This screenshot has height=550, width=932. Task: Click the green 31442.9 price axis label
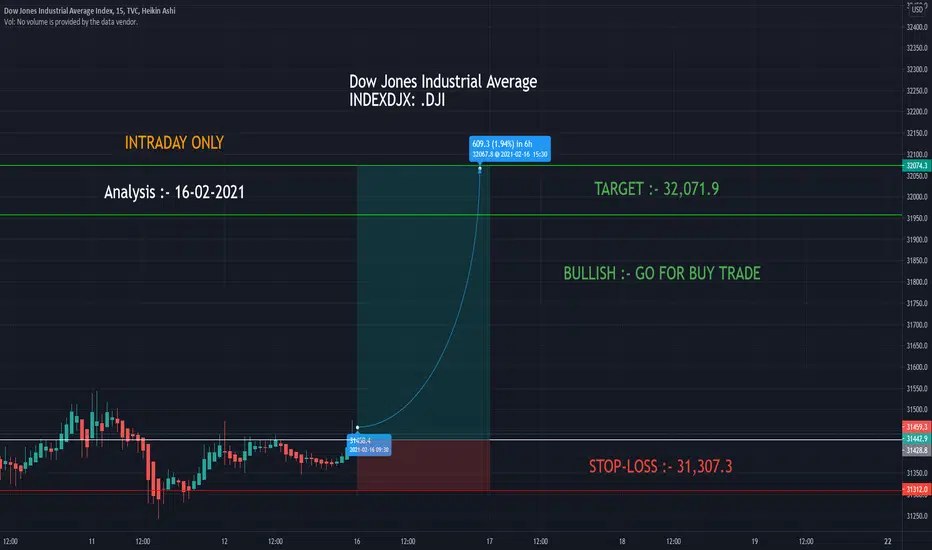click(917, 439)
